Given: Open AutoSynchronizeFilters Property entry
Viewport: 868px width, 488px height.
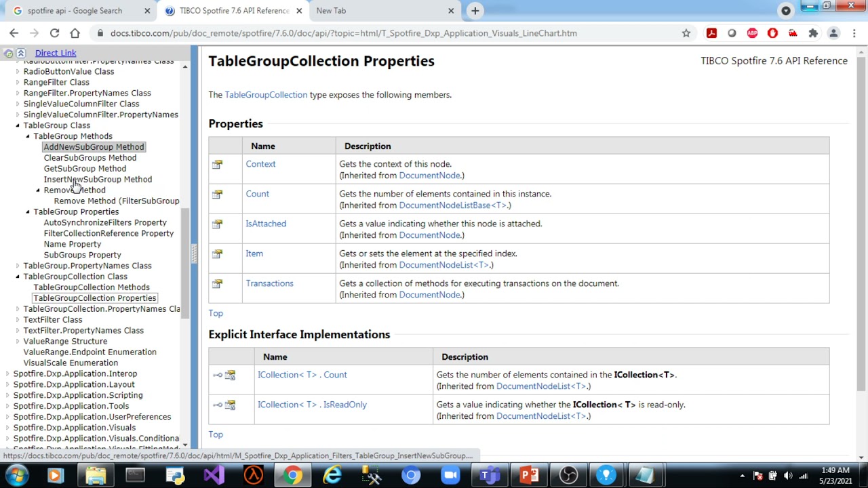Looking at the screenshot, I should point(105,222).
